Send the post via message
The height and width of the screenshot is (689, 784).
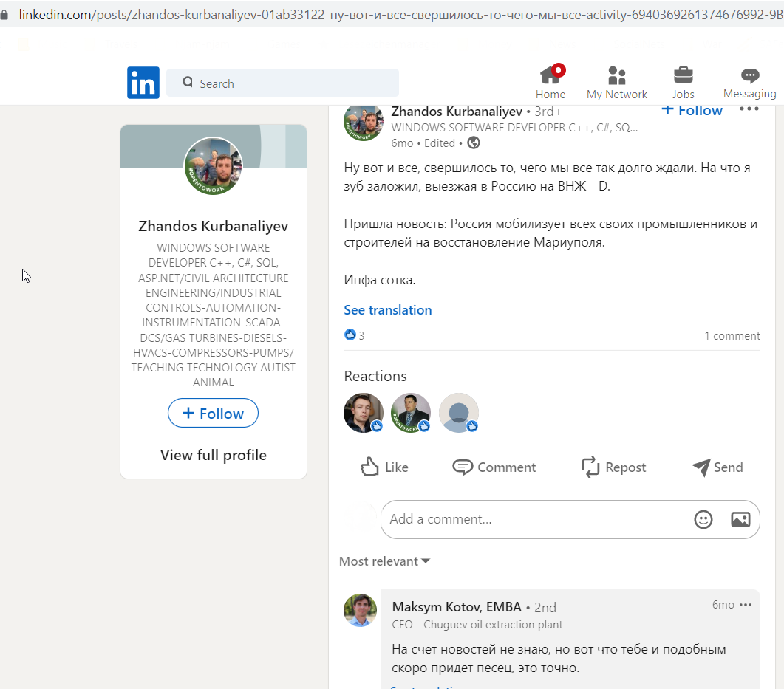717,467
